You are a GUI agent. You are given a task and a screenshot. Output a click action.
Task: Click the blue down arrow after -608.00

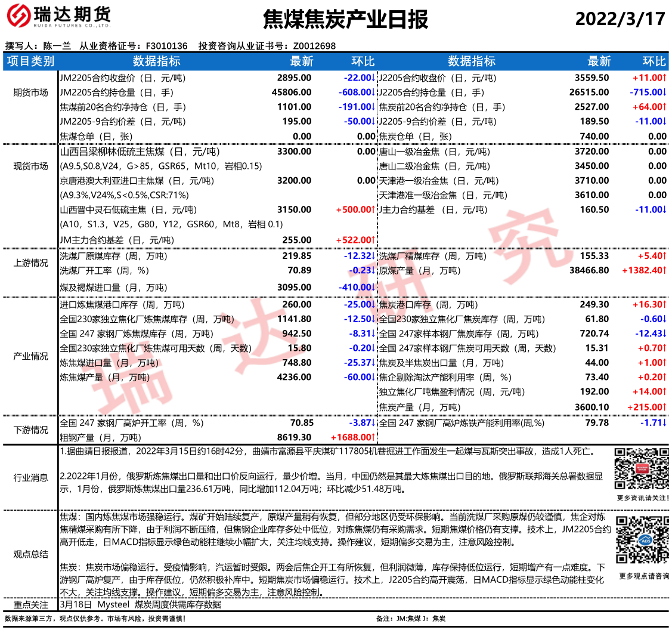pyautogui.click(x=373, y=92)
